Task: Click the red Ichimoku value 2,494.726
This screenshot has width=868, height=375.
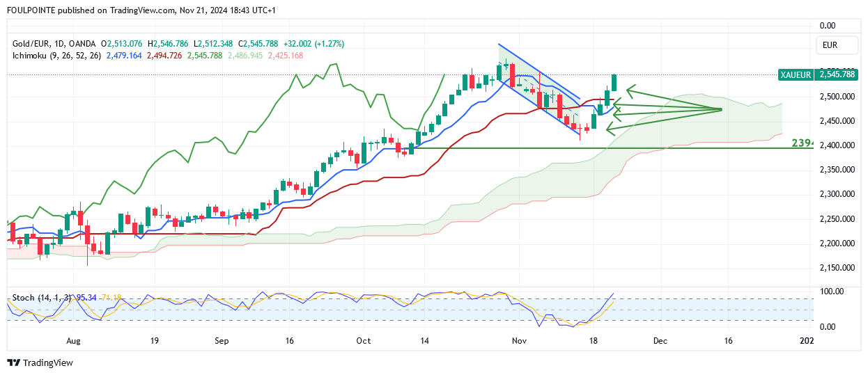Action: pyautogui.click(x=164, y=55)
